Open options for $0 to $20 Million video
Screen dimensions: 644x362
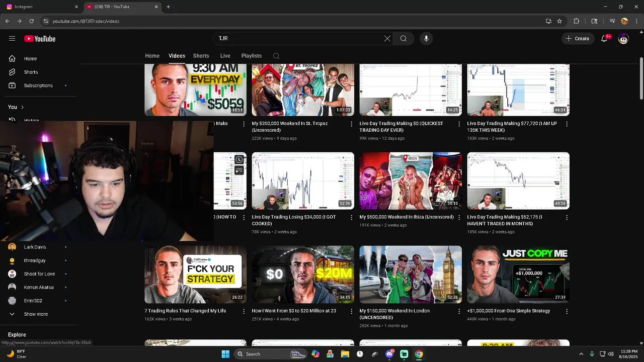[x=351, y=311]
